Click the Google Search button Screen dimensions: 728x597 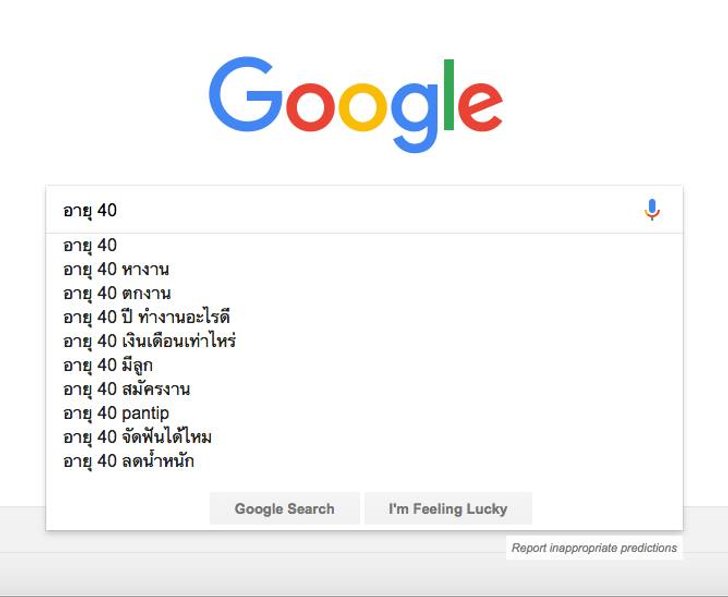[285, 508]
